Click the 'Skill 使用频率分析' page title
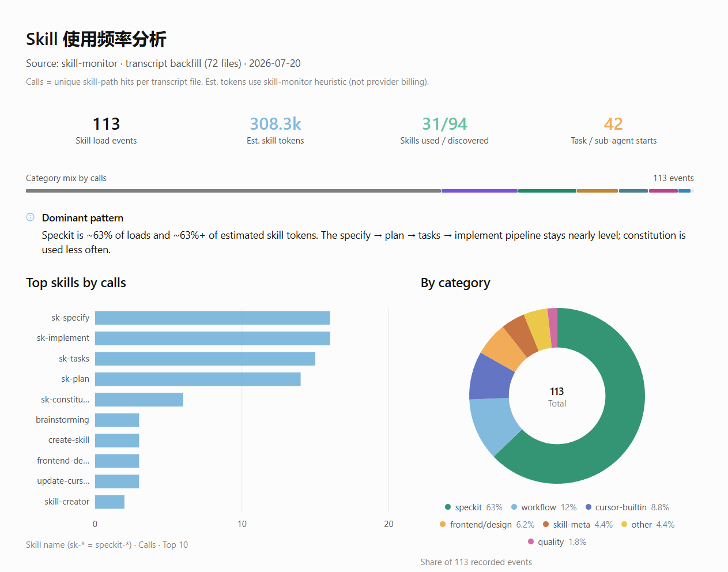This screenshot has width=728, height=572. coord(96,39)
